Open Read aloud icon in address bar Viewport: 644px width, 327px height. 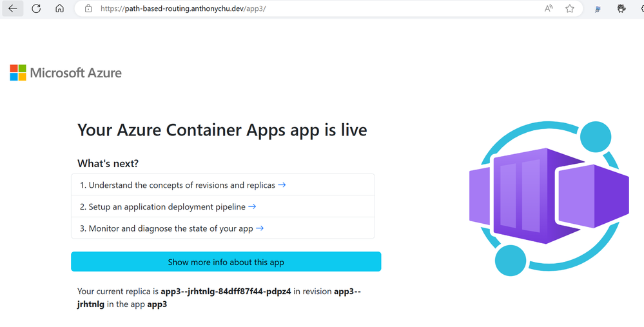click(549, 8)
